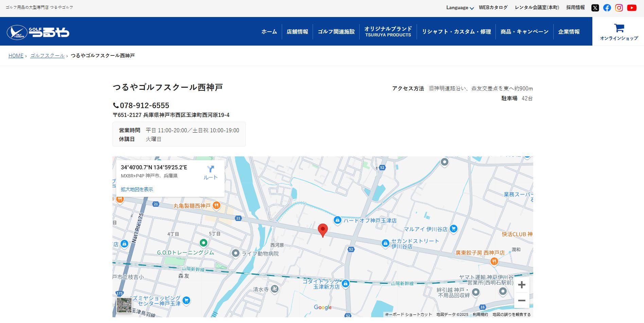
Task: Open the X (Twitter) social icon
Action: (x=595, y=8)
